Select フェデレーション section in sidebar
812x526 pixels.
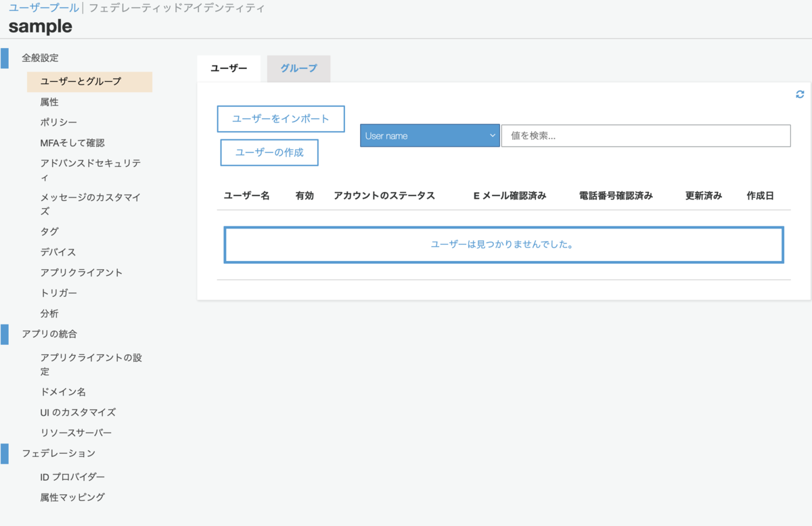pos(58,453)
